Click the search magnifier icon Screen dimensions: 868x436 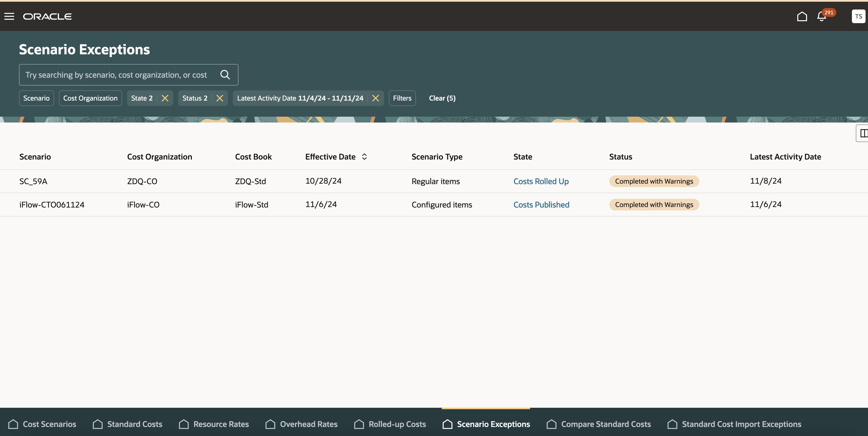(x=225, y=75)
